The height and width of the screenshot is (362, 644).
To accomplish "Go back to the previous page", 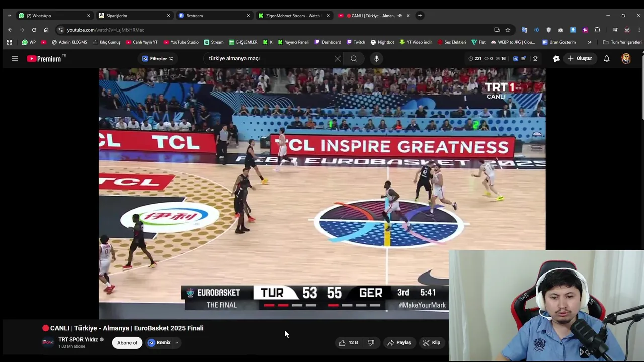I will click(10, 30).
